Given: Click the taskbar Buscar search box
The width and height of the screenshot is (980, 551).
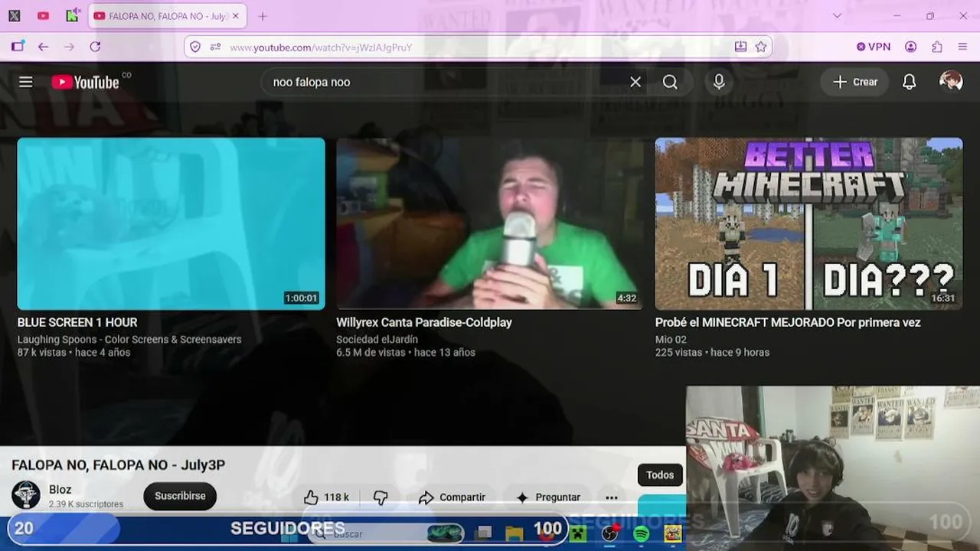Looking at the screenshot, I should point(387,533).
